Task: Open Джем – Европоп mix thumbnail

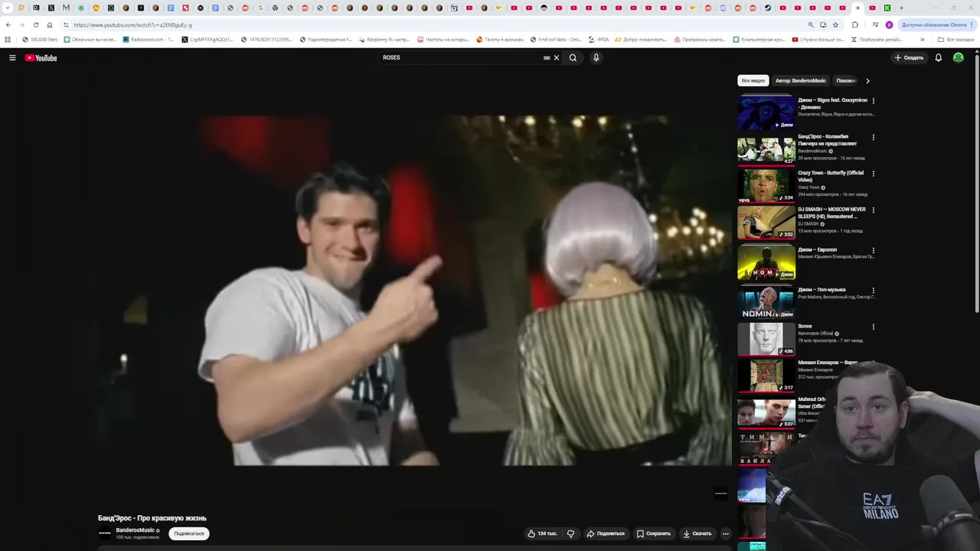Action: coord(766,262)
